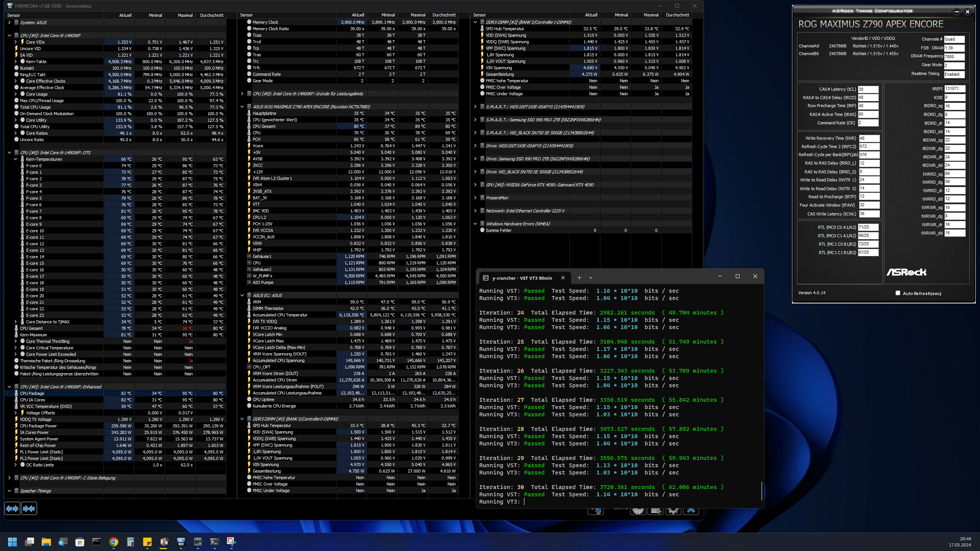Select the y-cruncher VST VT3 90min tab
Screen dimensions: 980x551
[x=522, y=278]
